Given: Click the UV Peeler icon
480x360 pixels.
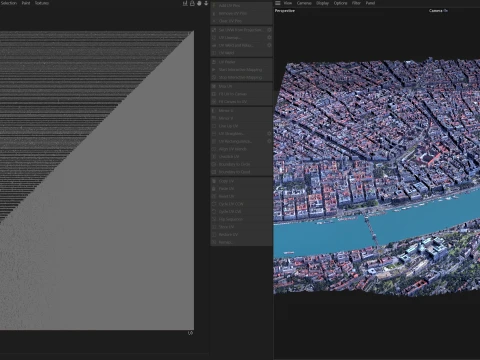Looking at the screenshot, I should click(x=214, y=62).
